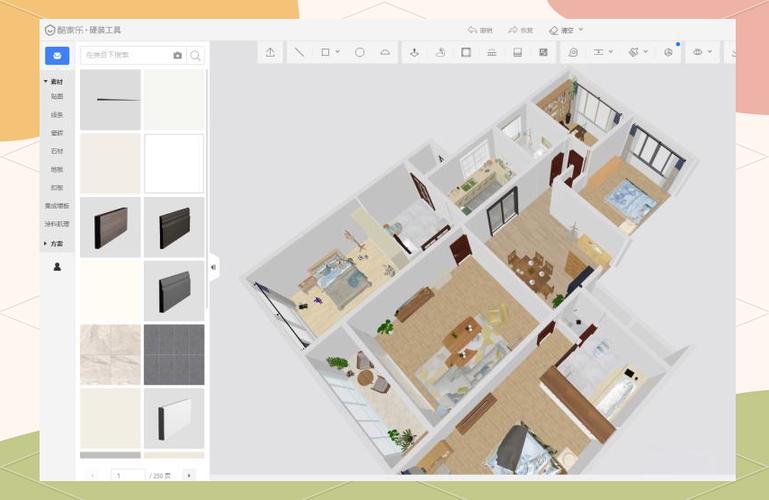
Task: Select the white baseboard with black edge thumbnail
Action: tap(174, 418)
